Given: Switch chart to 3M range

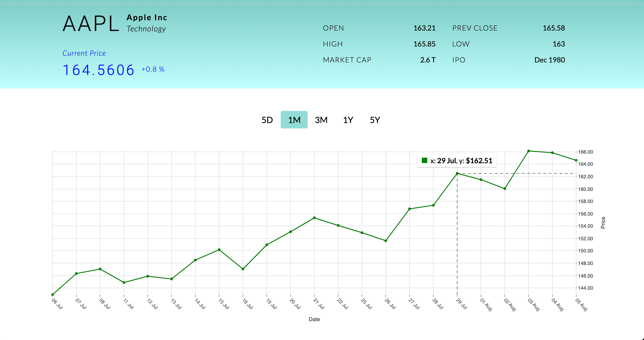Looking at the screenshot, I should click(x=321, y=120).
